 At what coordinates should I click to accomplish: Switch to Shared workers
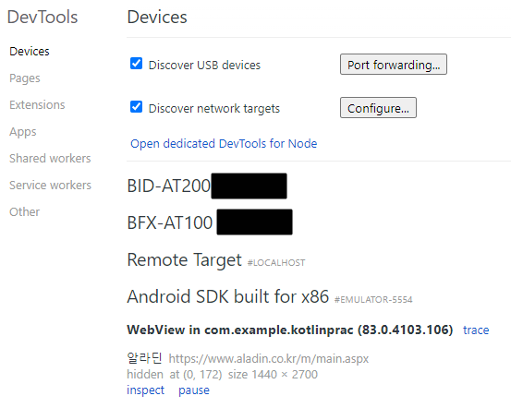click(50, 158)
